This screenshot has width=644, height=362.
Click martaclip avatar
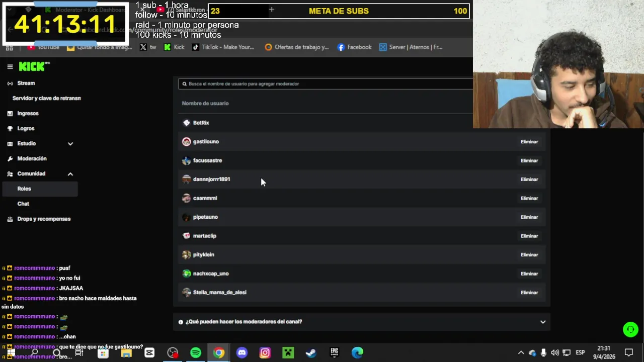coord(187,236)
